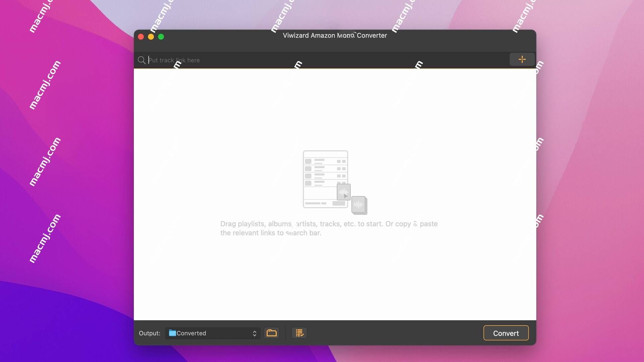Click the 'Drag playlists, albums' hint text

pyautogui.click(x=329, y=228)
